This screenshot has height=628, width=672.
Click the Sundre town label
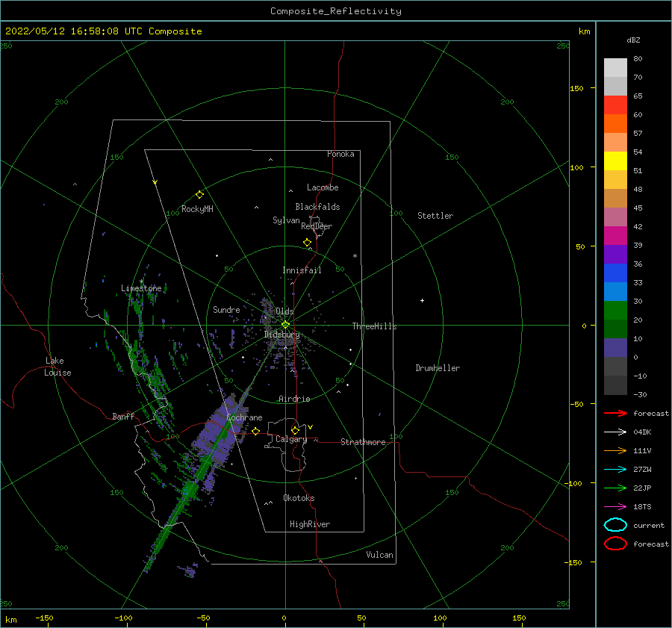[226, 310]
